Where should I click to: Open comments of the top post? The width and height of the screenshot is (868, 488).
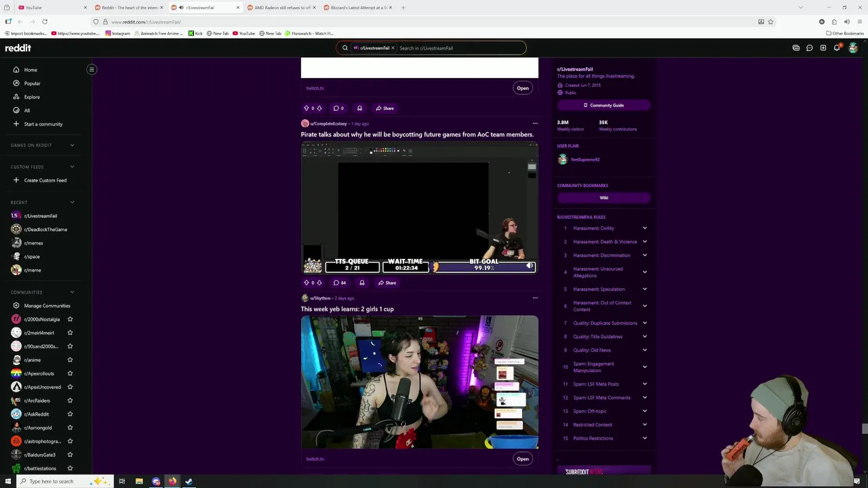pos(338,108)
